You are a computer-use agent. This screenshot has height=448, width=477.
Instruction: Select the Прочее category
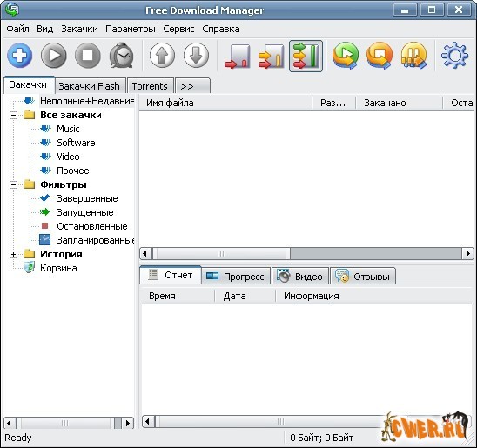(73, 171)
